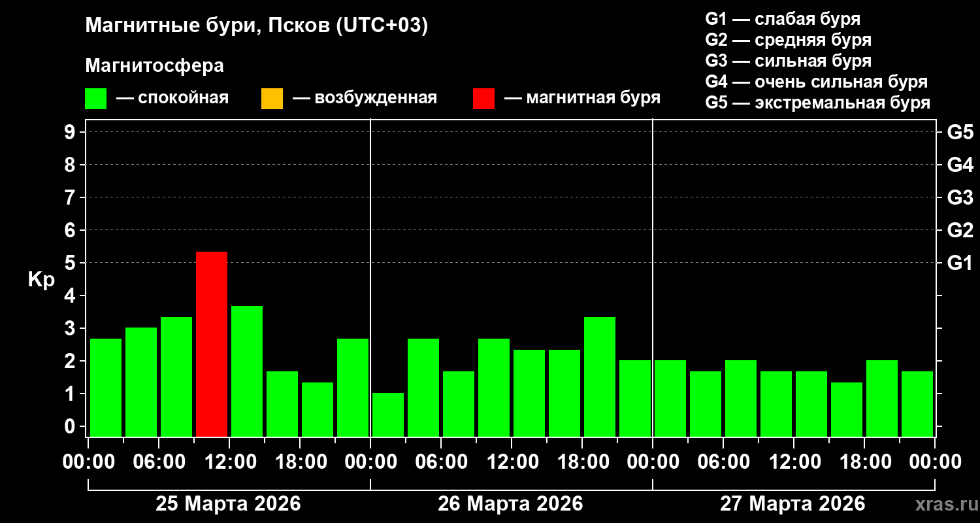Click the 'G5' tick label on right axis
This screenshot has height=523, width=980.
click(x=960, y=132)
